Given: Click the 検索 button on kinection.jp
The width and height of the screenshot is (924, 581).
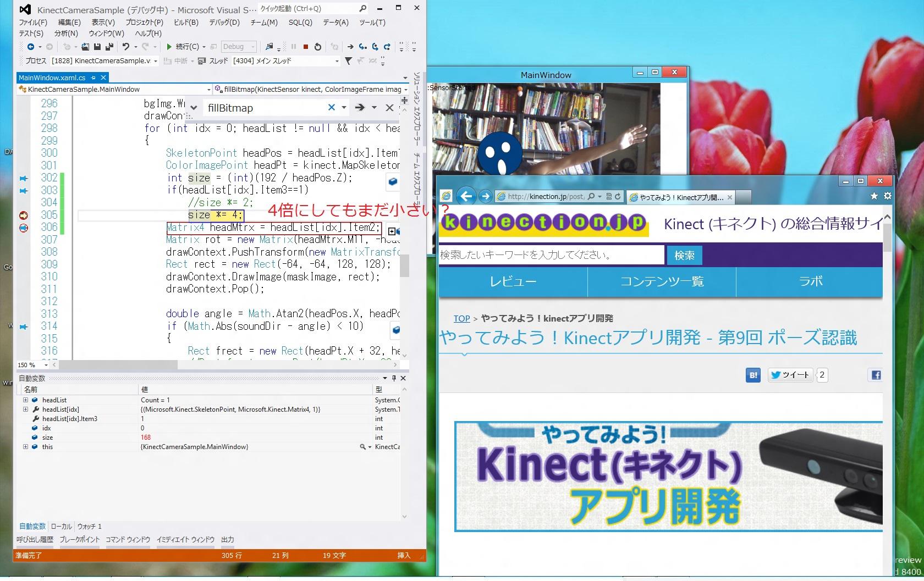Looking at the screenshot, I should [x=684, y=255].
